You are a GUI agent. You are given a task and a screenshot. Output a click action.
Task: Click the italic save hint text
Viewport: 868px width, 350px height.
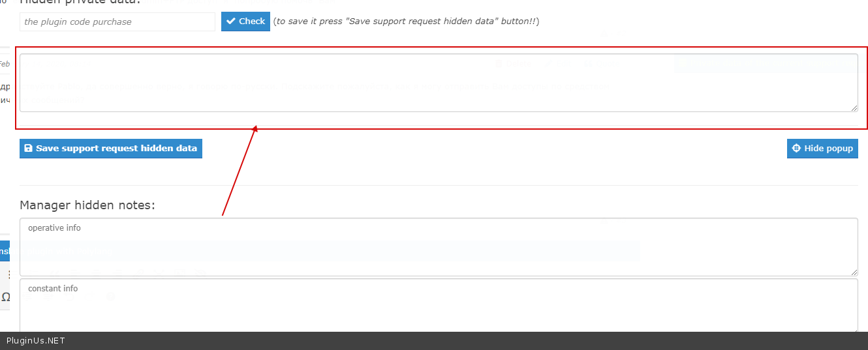[406, 22]
